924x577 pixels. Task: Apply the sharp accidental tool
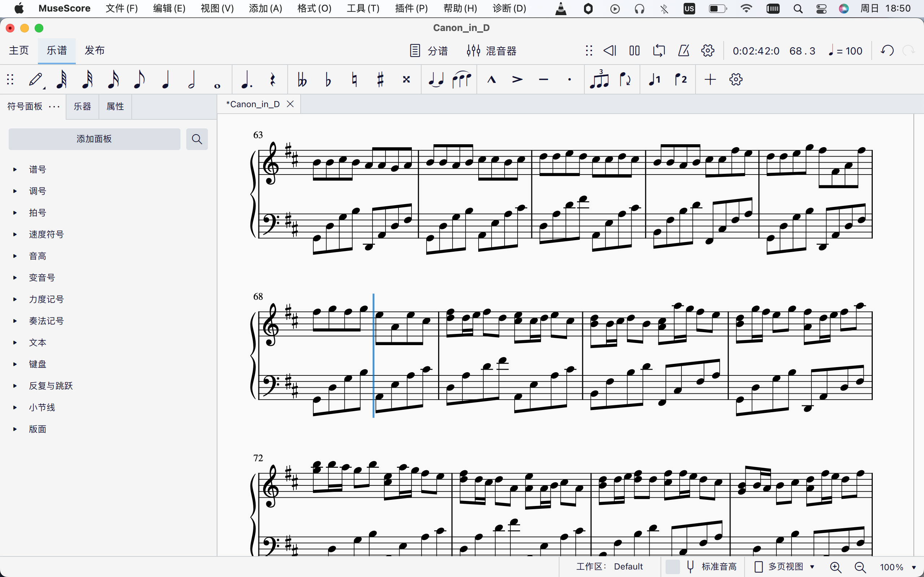point(380,80)
